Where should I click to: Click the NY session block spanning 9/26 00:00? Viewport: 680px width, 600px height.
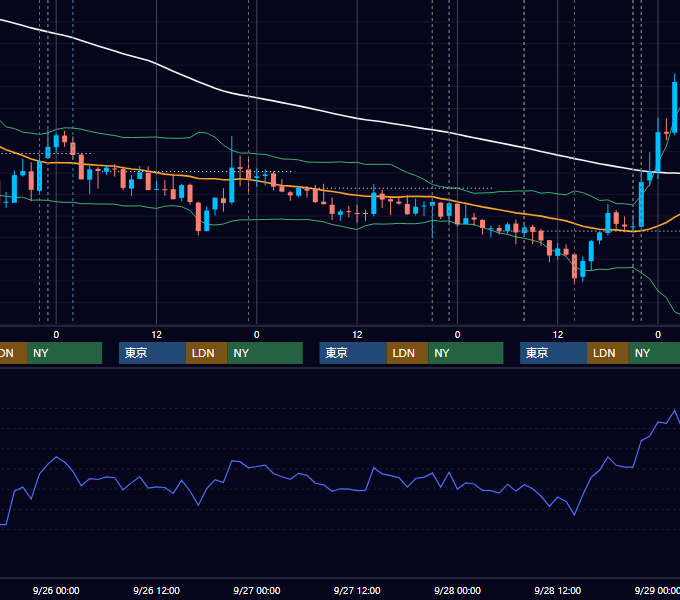(64, 353)
